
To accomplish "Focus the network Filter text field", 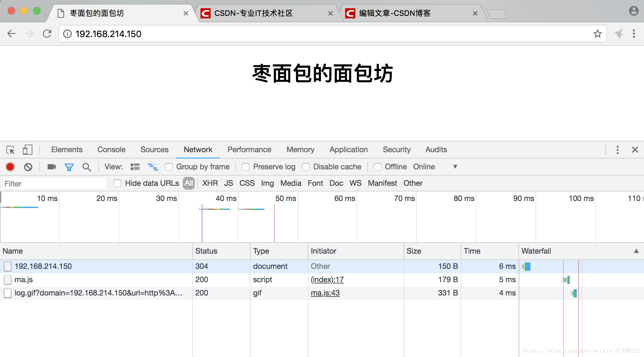I will 54,184.
